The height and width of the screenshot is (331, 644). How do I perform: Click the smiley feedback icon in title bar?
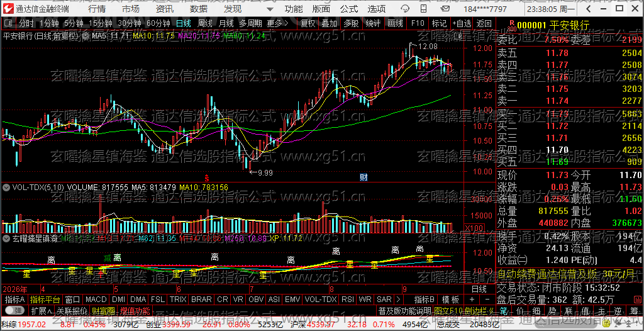[405, 9]
